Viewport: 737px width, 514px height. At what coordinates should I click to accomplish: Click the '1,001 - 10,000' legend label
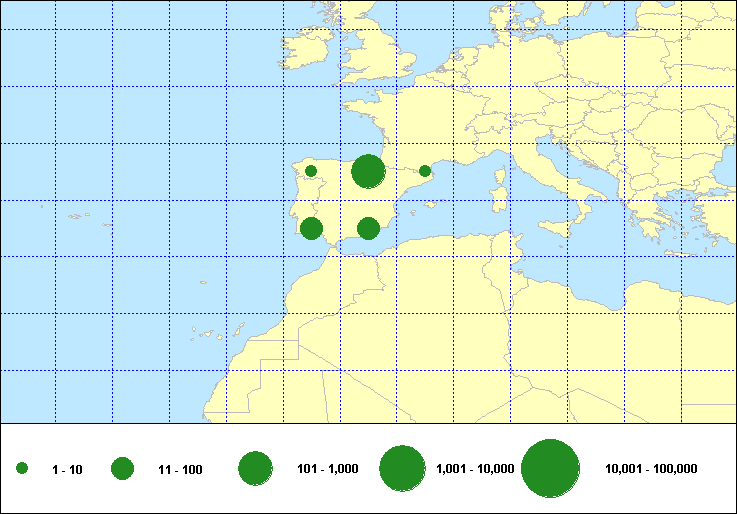475,469
